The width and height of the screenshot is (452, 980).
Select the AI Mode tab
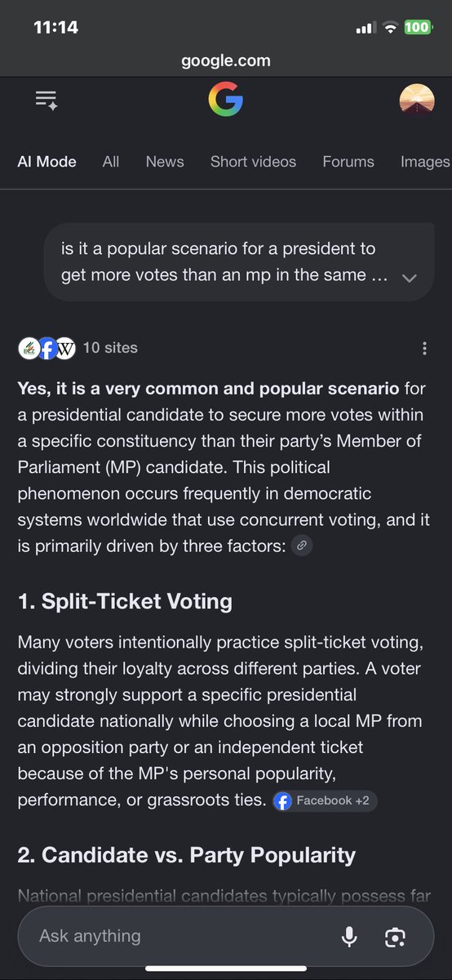tap(47, 162)
